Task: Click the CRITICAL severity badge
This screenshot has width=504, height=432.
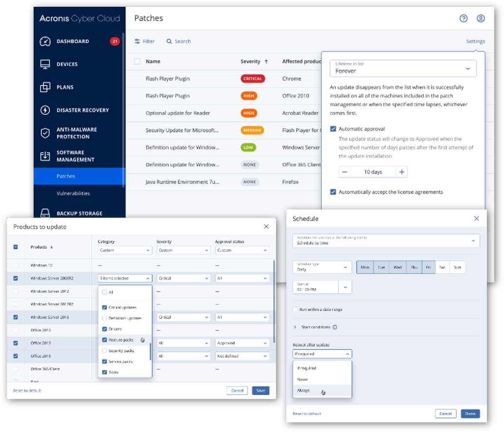Action: [253, 79]
